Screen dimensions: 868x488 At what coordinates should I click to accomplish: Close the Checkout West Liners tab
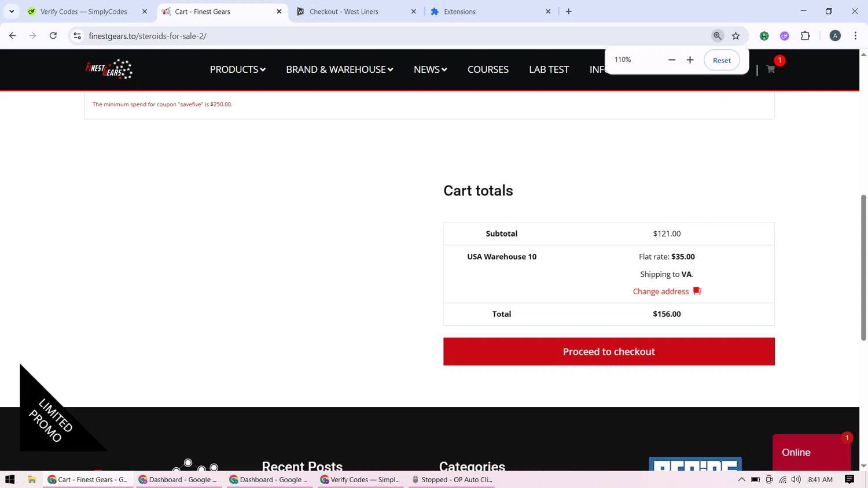[x=413, y=12]
